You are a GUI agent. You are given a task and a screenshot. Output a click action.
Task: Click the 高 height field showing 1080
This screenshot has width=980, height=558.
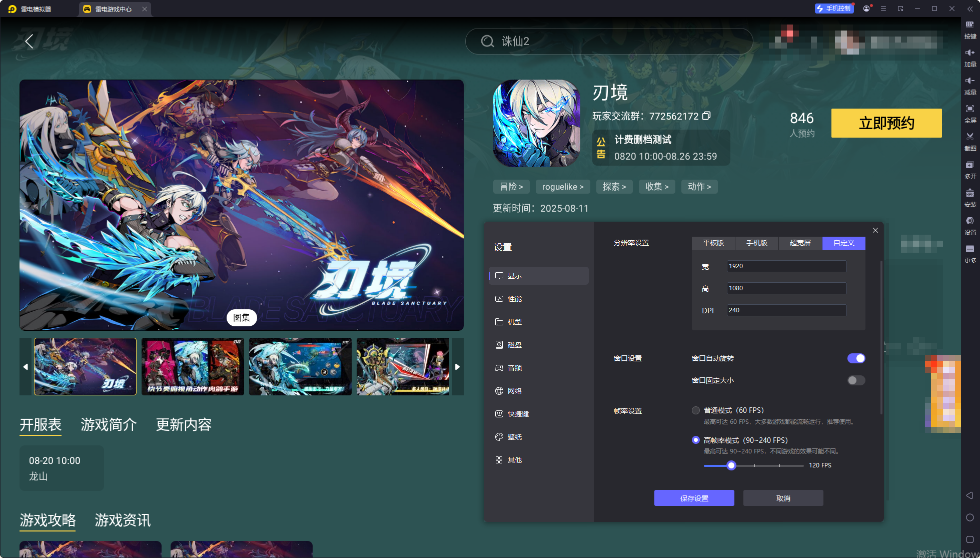(x=786, y=288)
